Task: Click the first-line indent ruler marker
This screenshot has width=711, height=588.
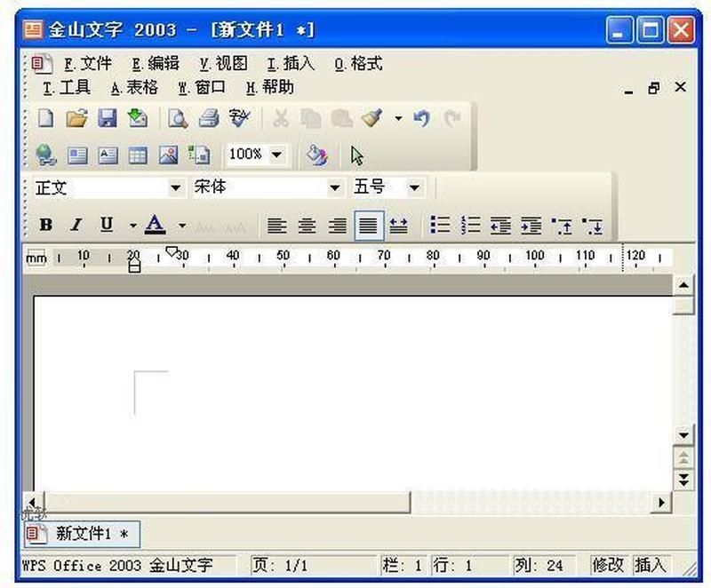Action: pos(172,251)
